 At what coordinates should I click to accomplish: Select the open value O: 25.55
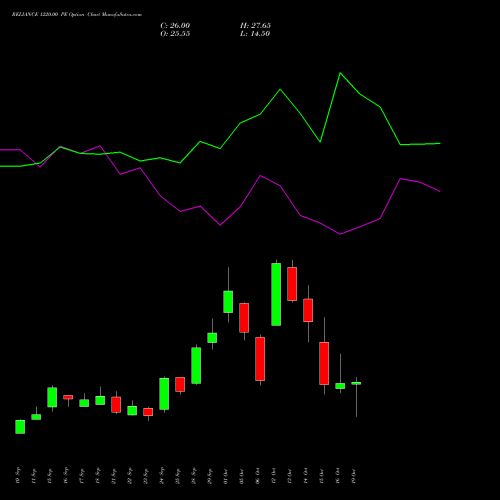pos(175,34)
